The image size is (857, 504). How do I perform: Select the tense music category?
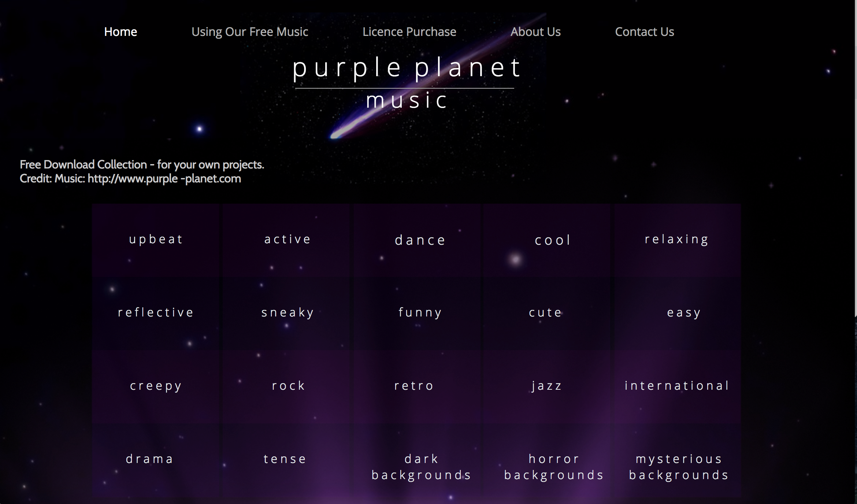pos(285,459)
